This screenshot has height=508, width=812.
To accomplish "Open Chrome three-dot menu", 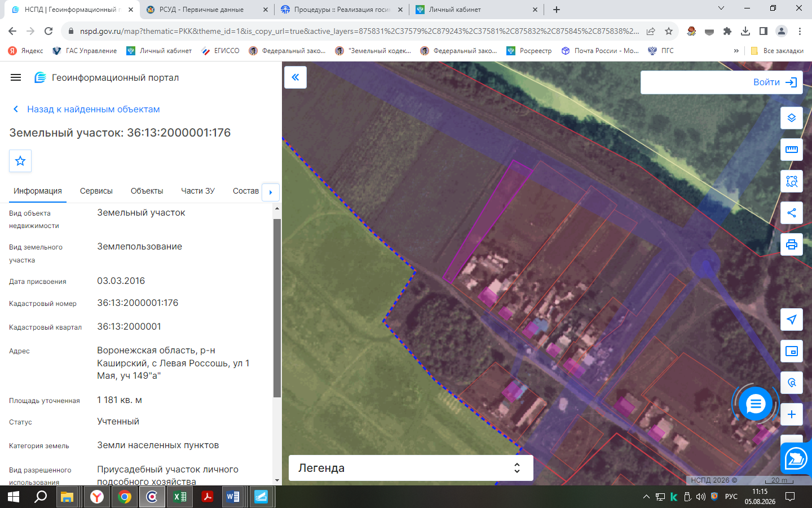I will coord(800,31).
